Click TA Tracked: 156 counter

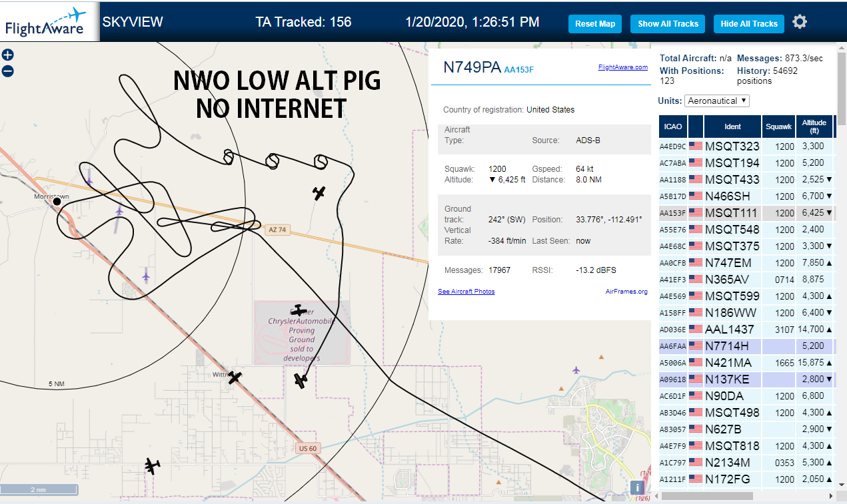303,22
